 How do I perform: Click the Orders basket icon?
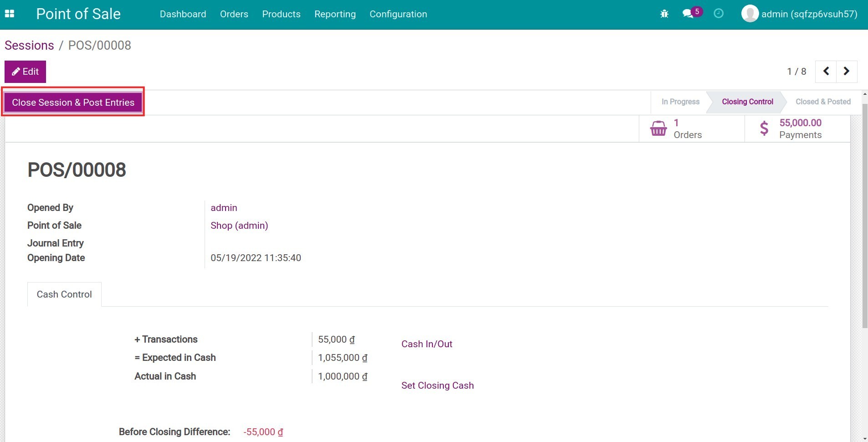point(658,128)
